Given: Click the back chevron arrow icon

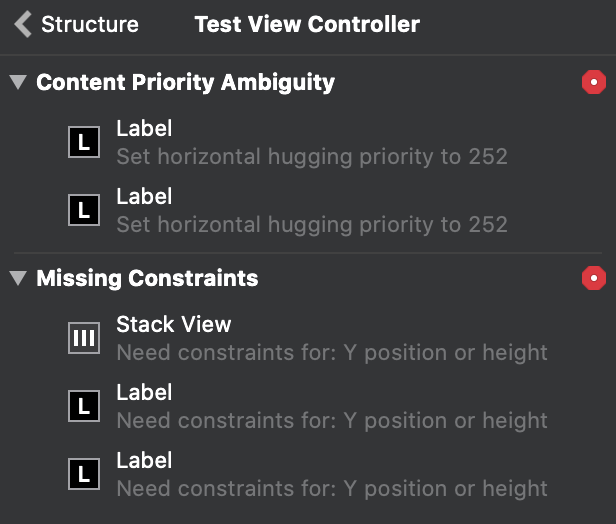Looking at the screenshot, I should (x=23, y=24).
